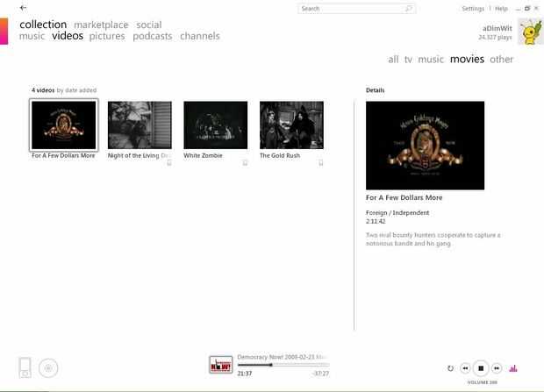This screenshot has width=544, height=392.
Task: Click sync icon under White Zombie
Action: (246, 163)
